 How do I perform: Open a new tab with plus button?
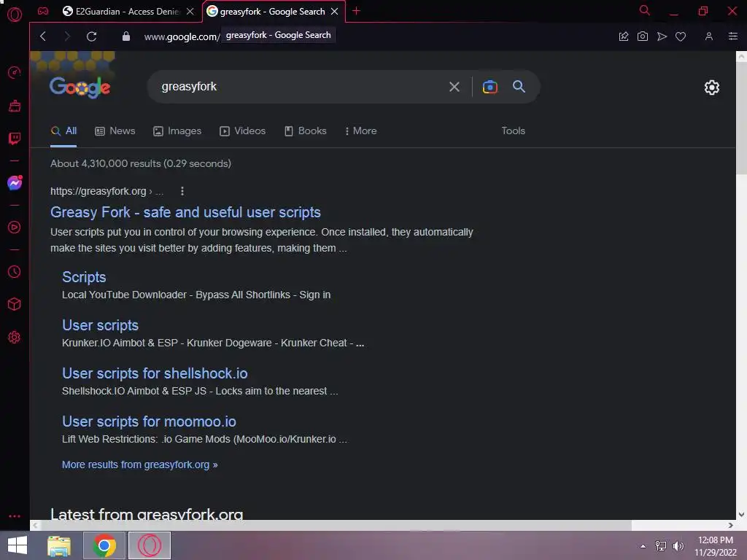(356, 11)
